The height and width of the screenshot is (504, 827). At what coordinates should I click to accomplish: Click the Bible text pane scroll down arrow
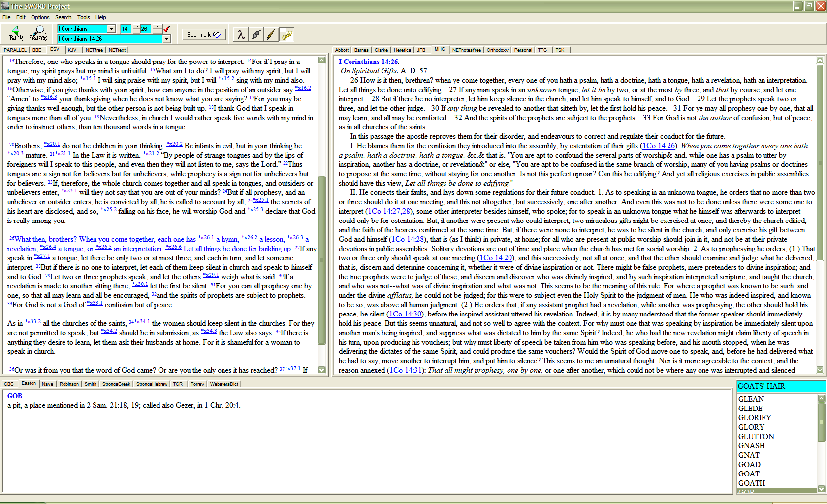click(322, 370)
